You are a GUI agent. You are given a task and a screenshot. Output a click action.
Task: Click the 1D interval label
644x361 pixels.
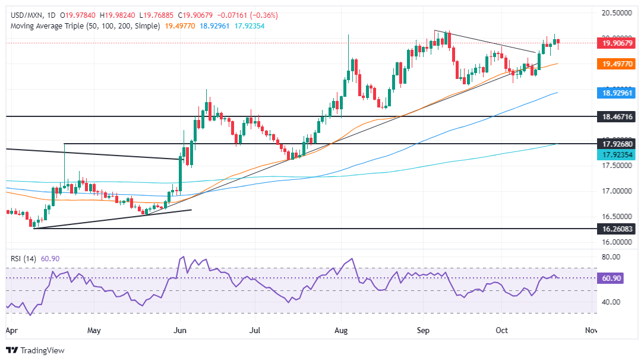(51, 15)
